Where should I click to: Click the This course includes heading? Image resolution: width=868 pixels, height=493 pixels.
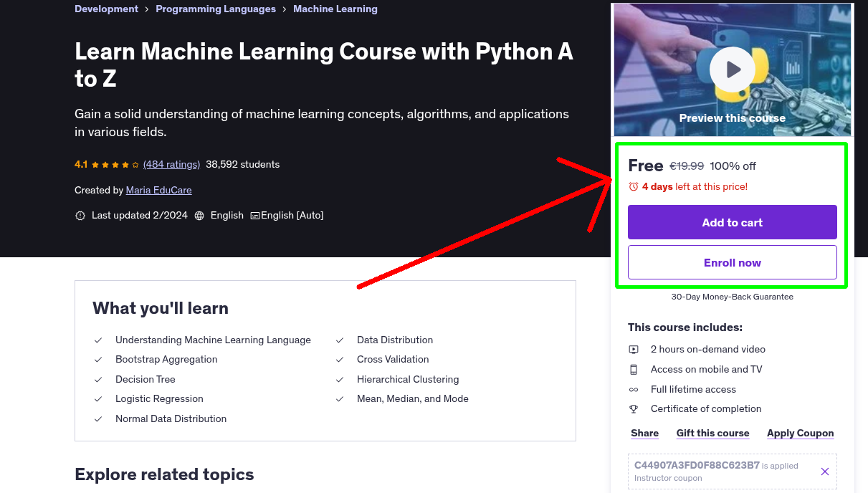[x=685, y=327]
